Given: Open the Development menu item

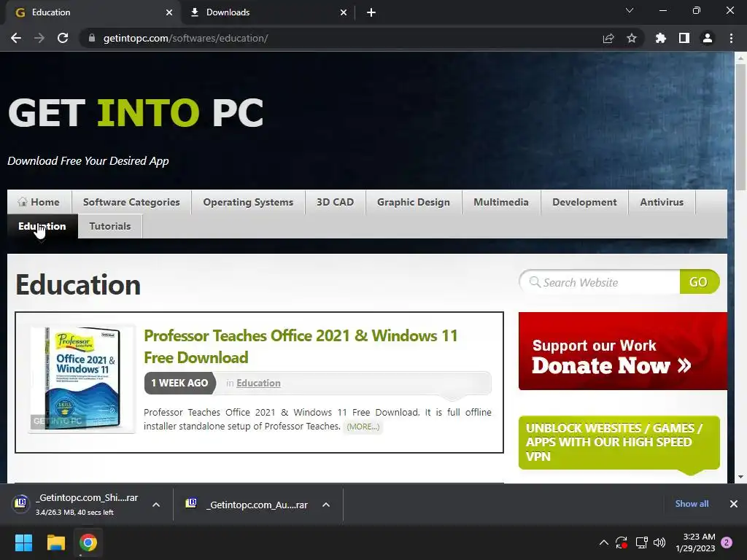Looking at the screenshot, I should point(584,202).
